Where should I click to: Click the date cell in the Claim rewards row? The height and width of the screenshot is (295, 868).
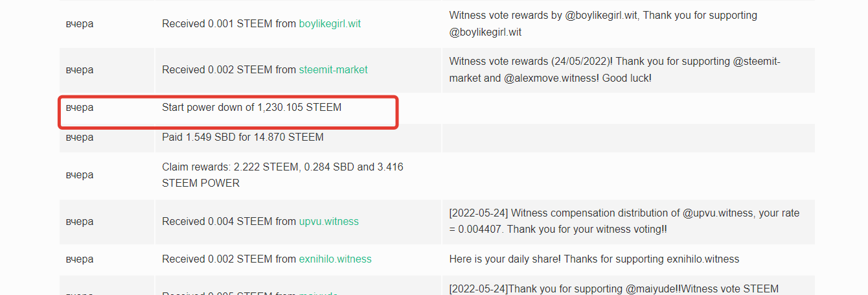click(x=80, y=175)
